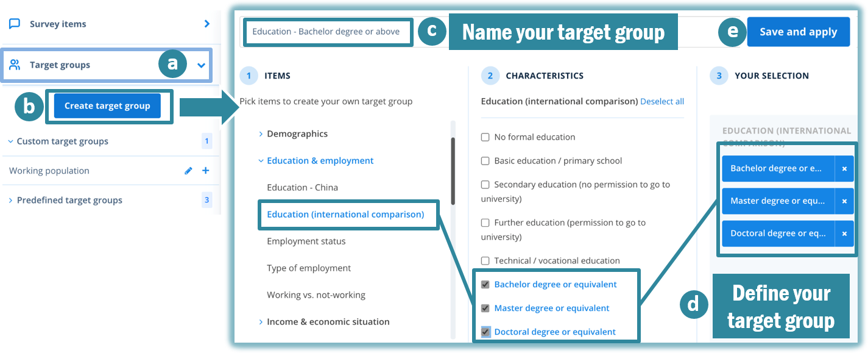
Task: Select Employment status item
Action: pyautogui.click(x=306, y=241)
